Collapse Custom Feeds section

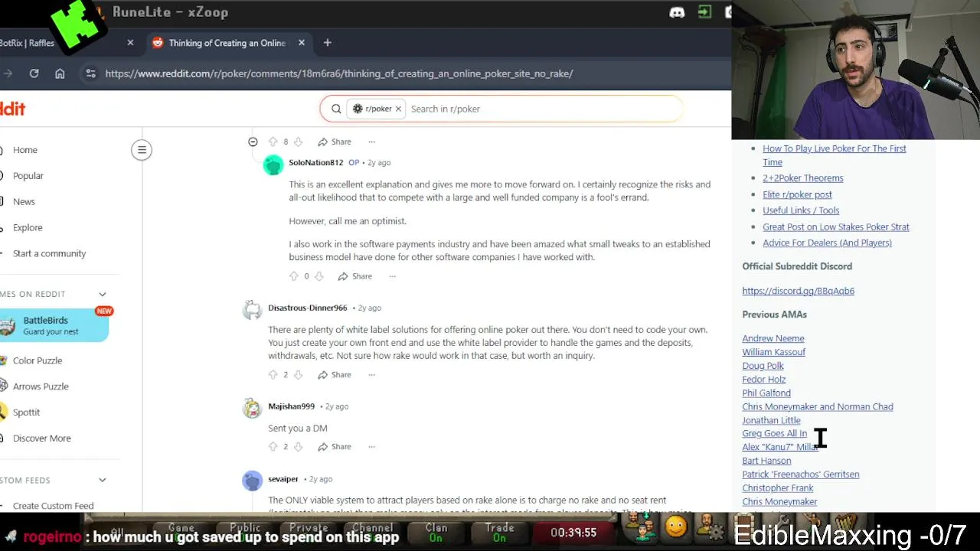(x=102, y=480)
